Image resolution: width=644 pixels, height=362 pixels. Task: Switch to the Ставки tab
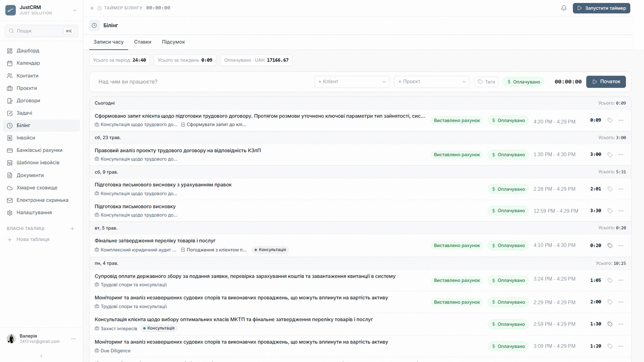click(142, 42)
